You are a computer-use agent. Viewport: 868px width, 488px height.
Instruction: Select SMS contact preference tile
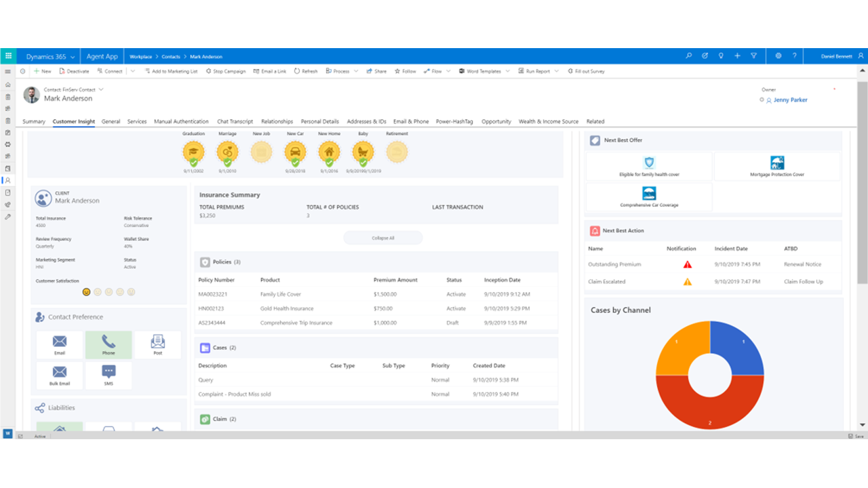point(108,375)
